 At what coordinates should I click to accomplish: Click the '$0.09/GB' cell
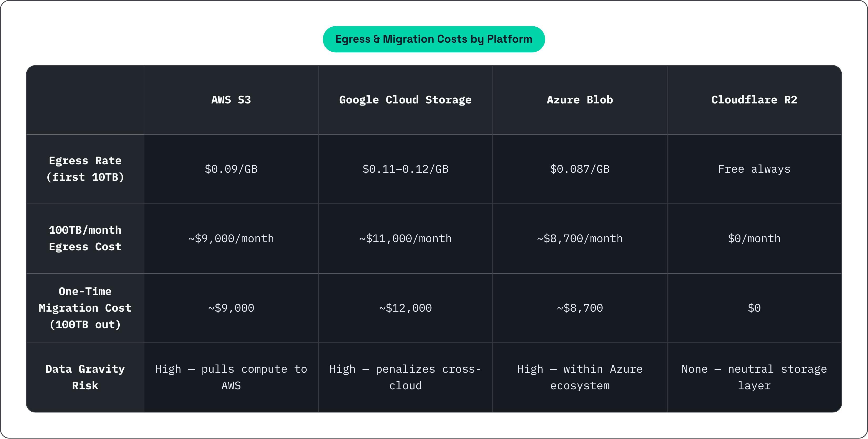pyautogui.click(x=231, y=169)
